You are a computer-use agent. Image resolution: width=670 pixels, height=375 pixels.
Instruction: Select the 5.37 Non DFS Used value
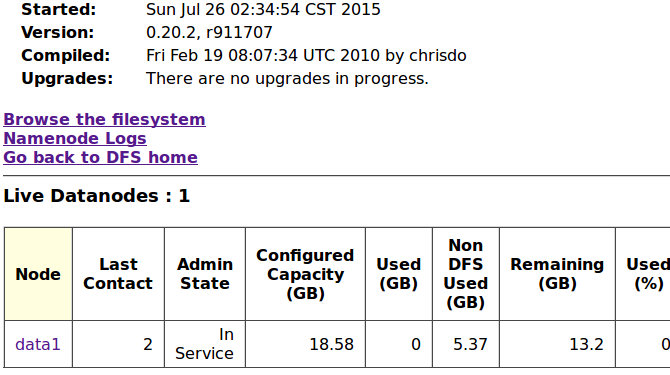tap(466, 344)
